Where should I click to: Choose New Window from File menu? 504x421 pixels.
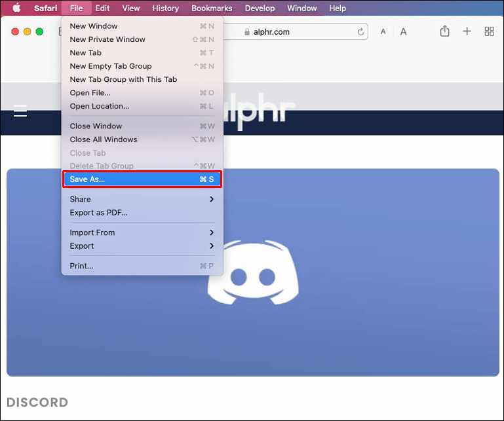[142, 26]
